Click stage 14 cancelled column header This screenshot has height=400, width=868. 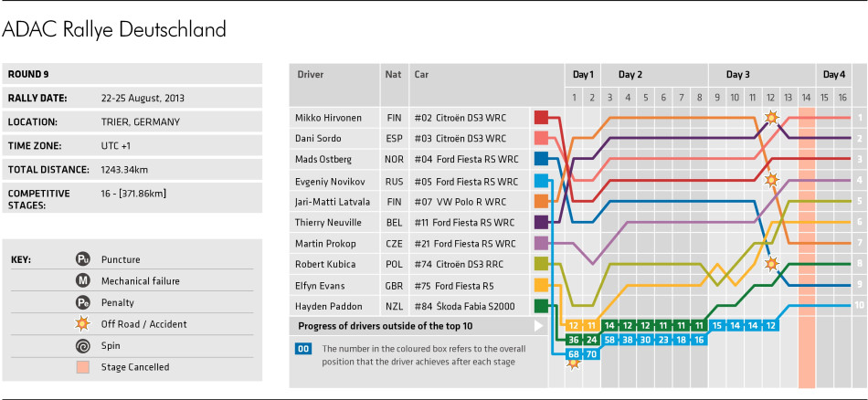pos(806,98)
